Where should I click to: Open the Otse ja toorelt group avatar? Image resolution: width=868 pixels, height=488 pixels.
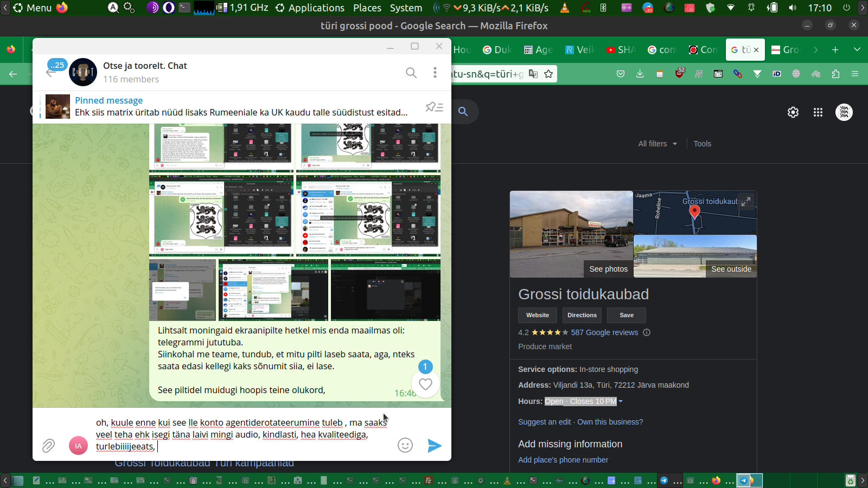point(83,72)
